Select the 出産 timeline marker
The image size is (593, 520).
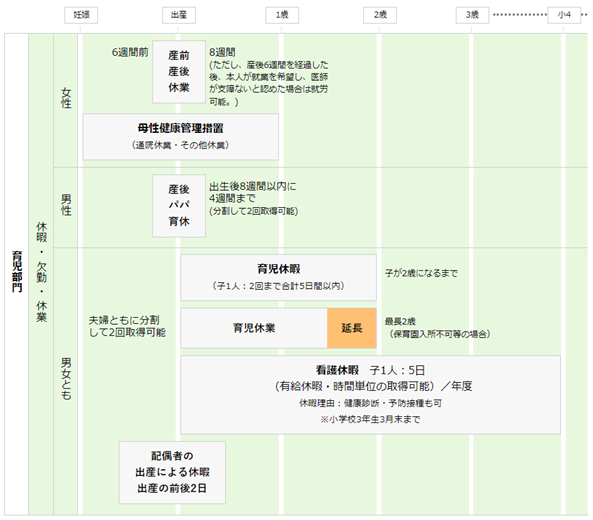179,15
